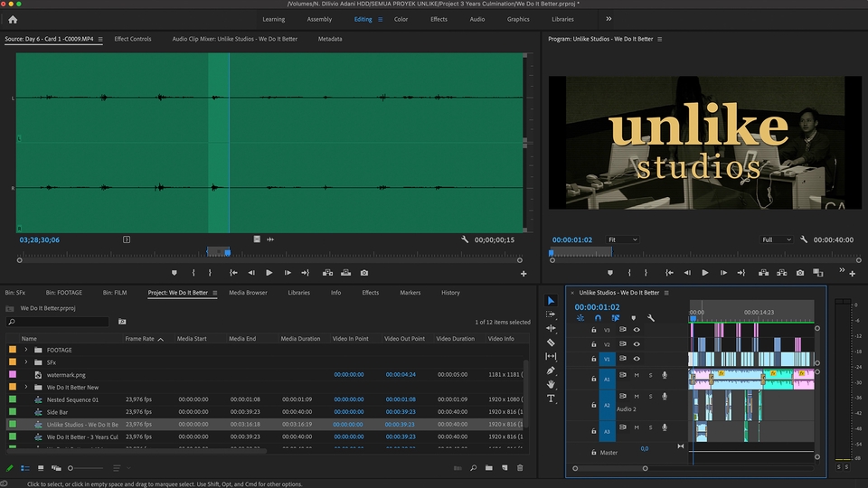Pick the Type tool
The image size is (868, 488).
551,399
